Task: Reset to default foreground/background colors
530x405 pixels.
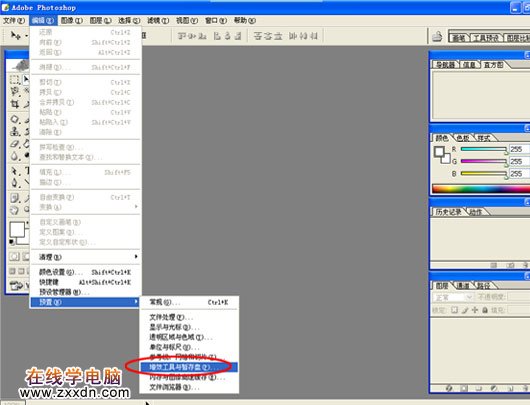Action: click(x=12, y=242)
